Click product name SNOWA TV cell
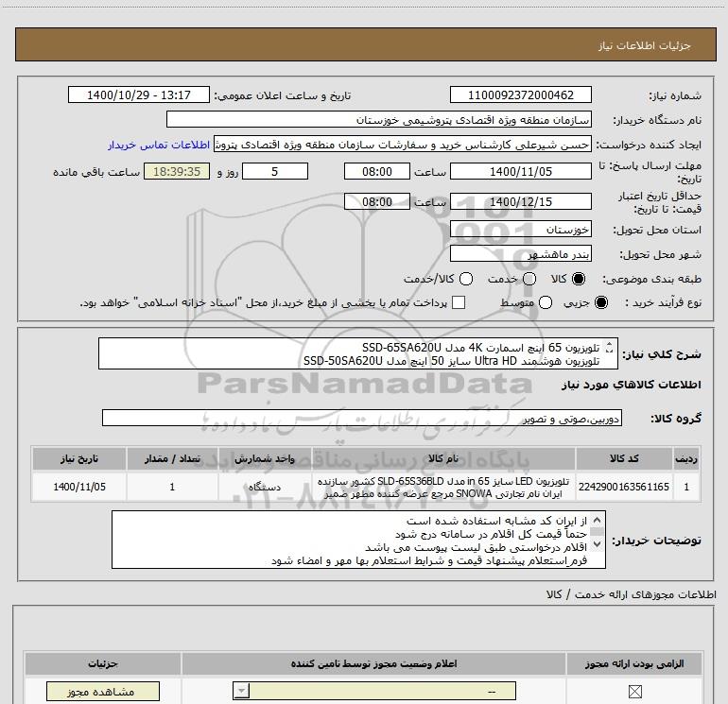Image resolution: width=728 pixels, height=704 pixels. pos(443,487)
